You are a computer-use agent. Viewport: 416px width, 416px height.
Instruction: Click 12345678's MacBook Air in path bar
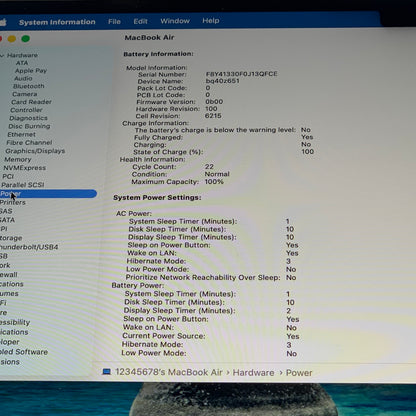(x=169, y=372)
